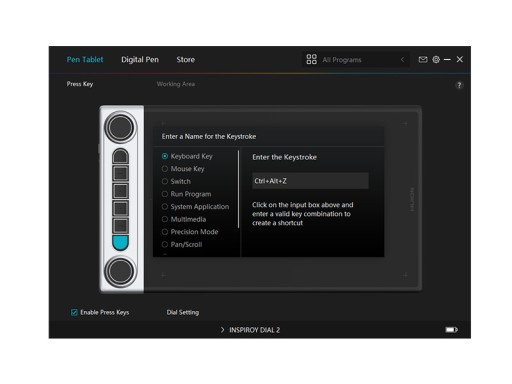Click the All Programs grid icon

(311, 59)
